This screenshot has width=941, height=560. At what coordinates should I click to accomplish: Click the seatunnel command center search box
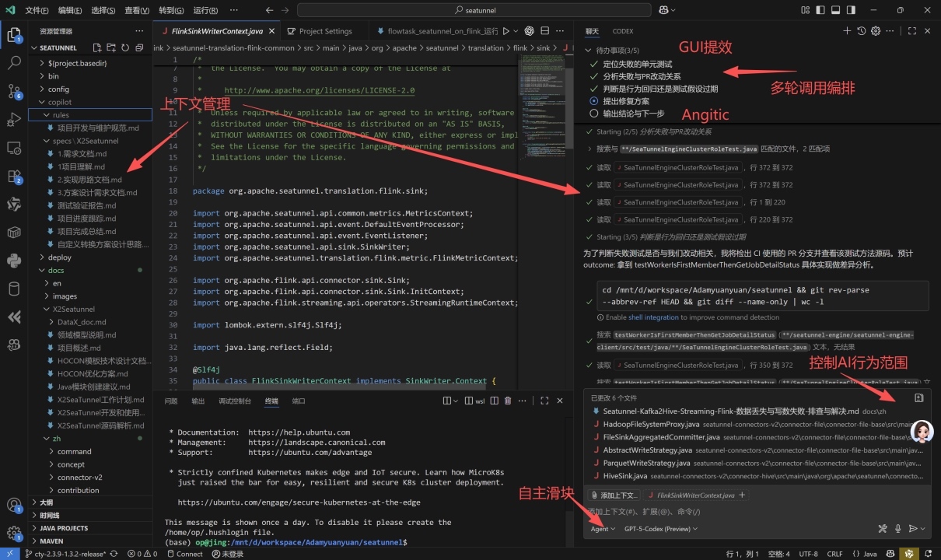coord(474,10)
